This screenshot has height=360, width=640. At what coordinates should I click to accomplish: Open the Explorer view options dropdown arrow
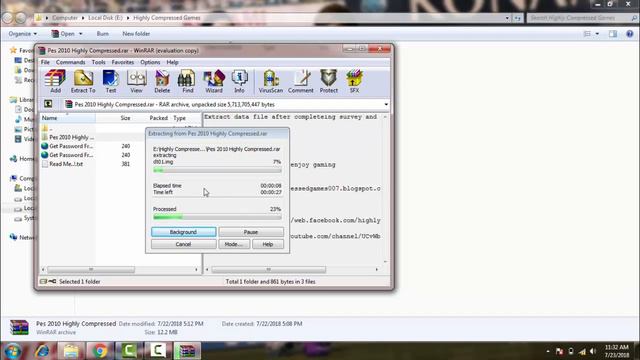click(597, 34)
